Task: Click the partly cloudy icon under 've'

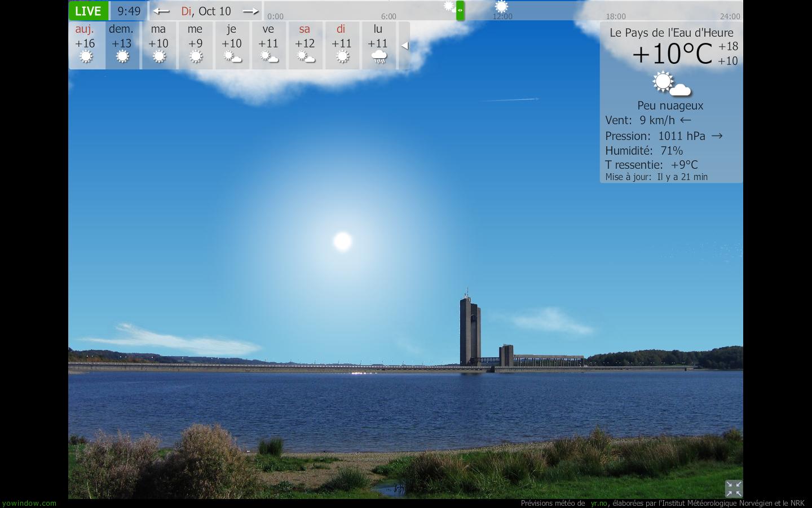Action: pyautogui.click(x=268, y=57)
